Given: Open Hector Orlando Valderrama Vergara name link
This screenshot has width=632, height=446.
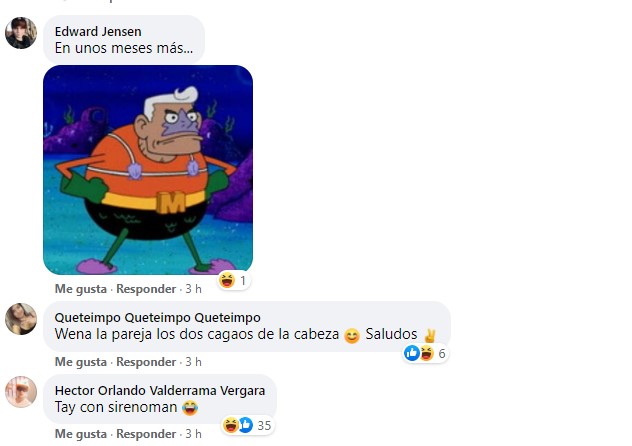Looking at the screenshot, I should pyautogui.click(x=160, y=390).
